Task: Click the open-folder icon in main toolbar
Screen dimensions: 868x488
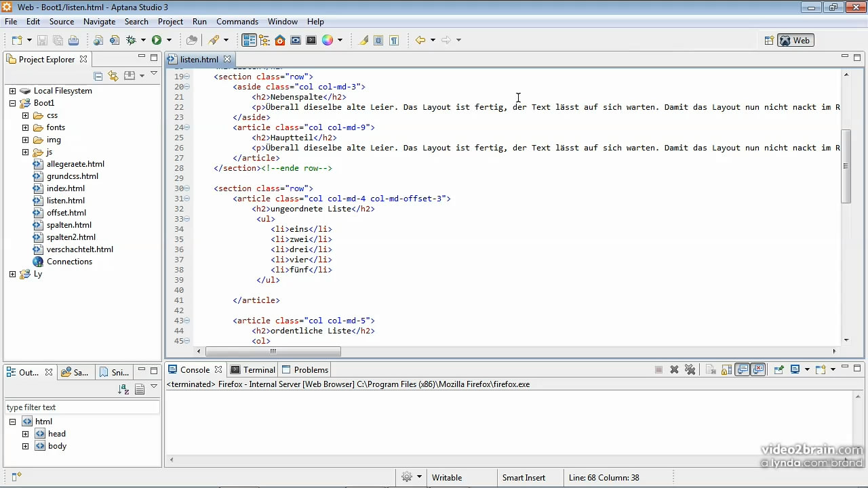Action: pyautogui.click(x=192, y=40)
